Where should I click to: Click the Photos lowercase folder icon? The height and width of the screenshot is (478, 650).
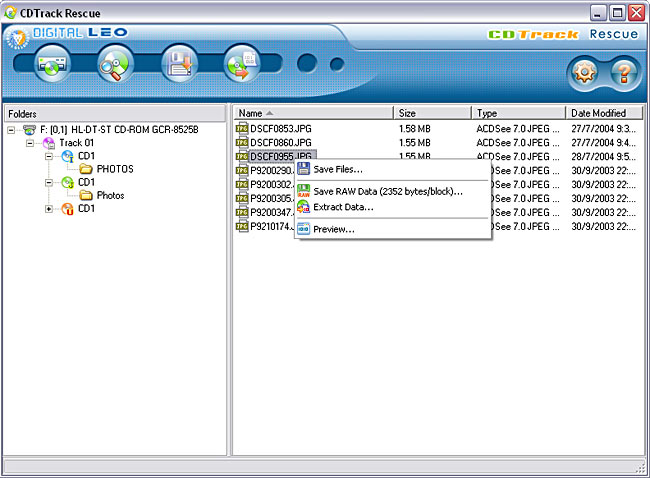pyautogui.click(x=86, y=195)
